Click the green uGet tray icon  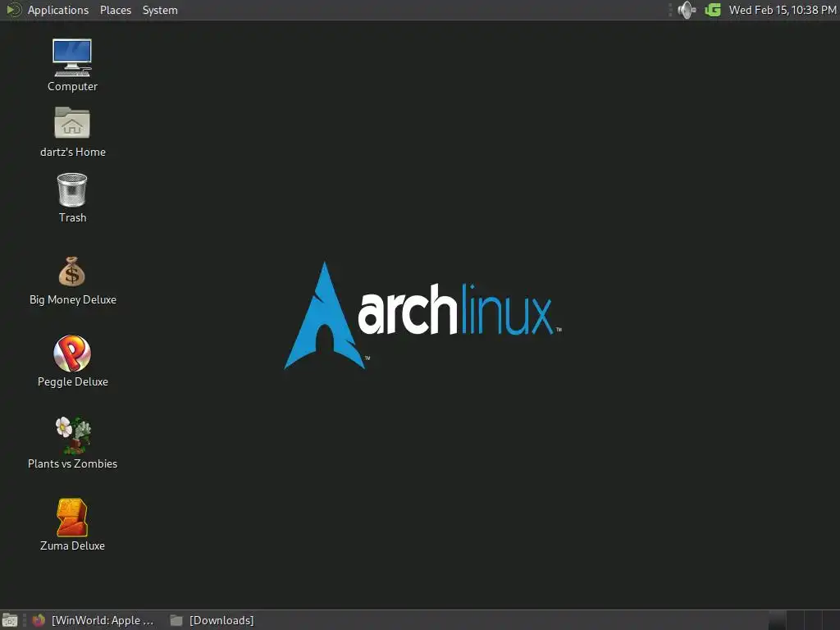(713, 10)
